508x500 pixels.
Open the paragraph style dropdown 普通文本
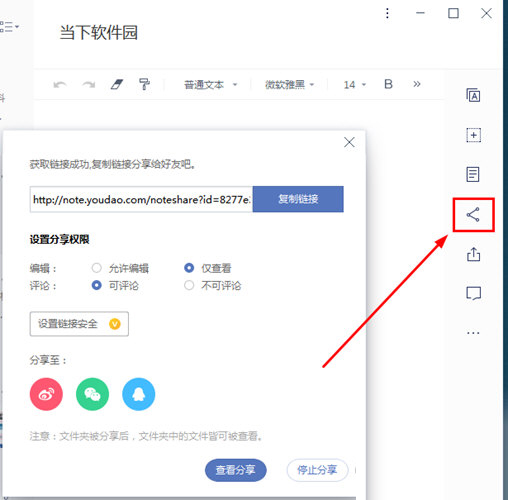click(210, 85)
